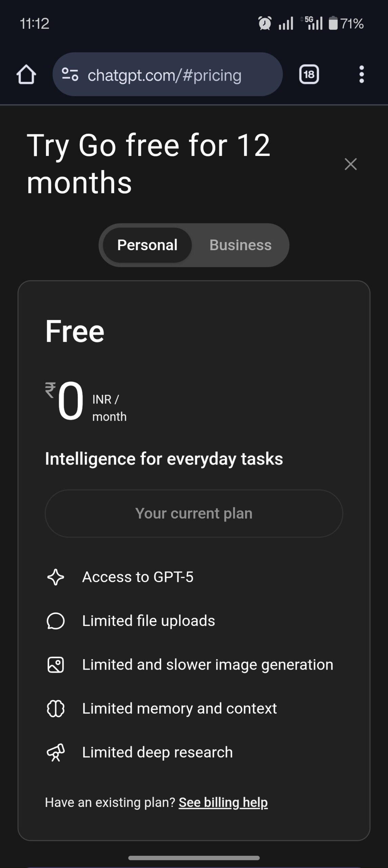
Task: Click the brain icon for memory and context
Action: tap(56, 708)
